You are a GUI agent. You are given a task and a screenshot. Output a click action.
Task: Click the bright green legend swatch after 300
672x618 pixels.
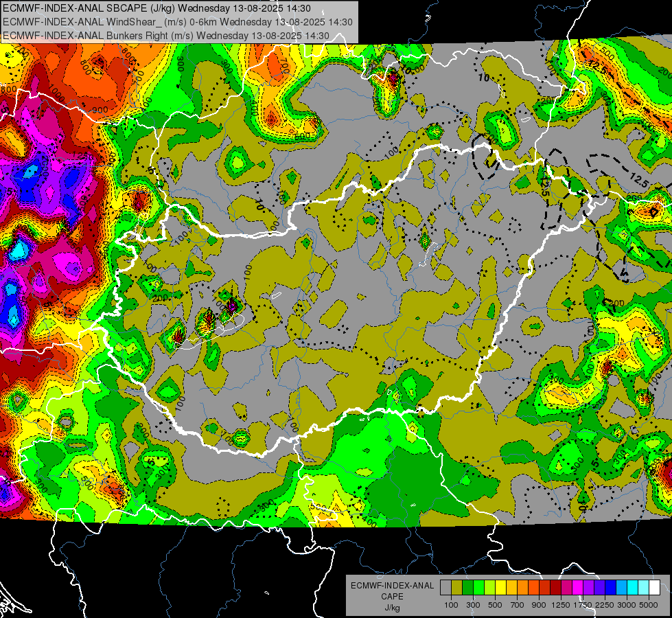[x=478, y=588]
